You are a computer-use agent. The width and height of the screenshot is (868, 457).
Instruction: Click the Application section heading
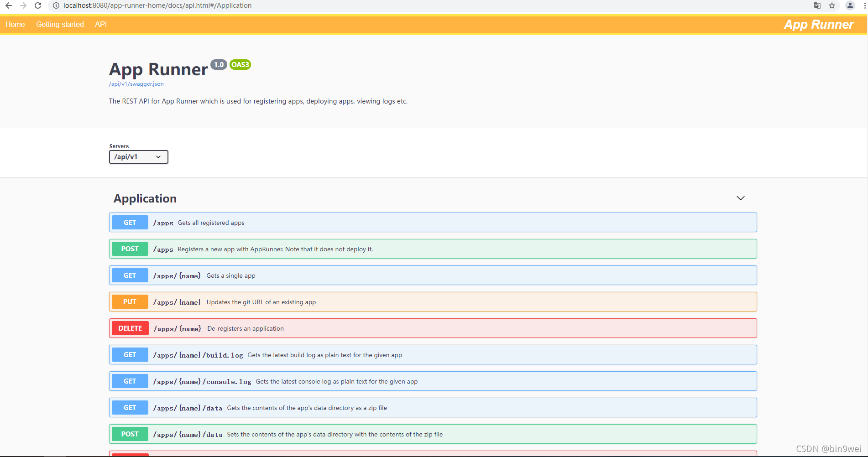(145, 198)
